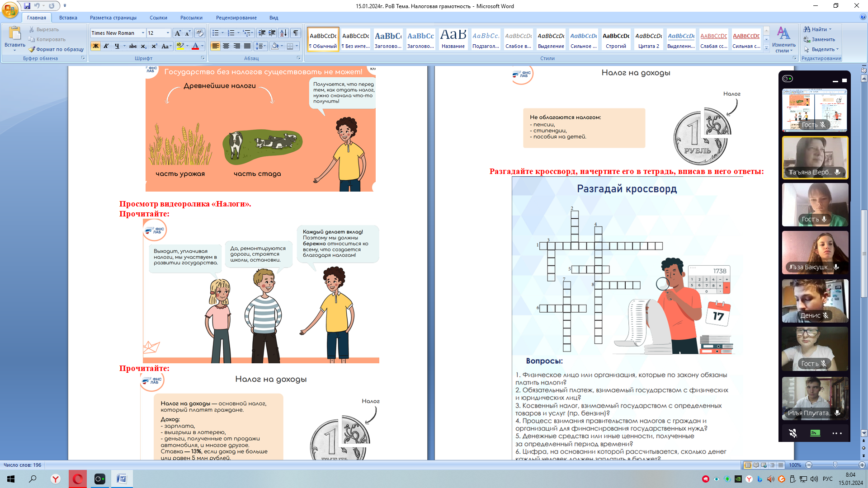Viewport: 868px width, 488px height.
Task: Apply the Название style
Action: [x=453, y=40]
